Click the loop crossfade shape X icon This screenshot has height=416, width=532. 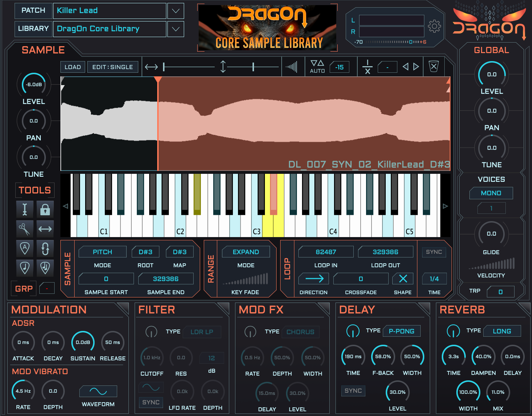pyautogui.click(x=403, y=279)
